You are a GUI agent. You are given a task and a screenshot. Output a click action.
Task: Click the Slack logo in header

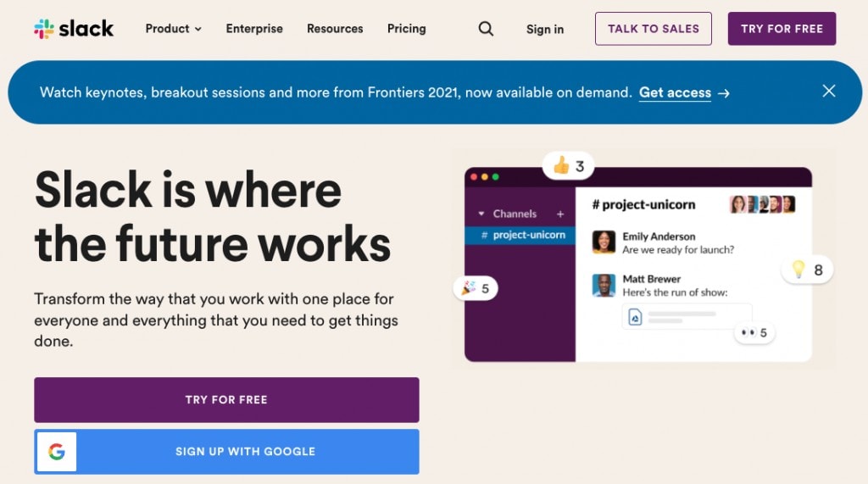(x=74, y=28)
